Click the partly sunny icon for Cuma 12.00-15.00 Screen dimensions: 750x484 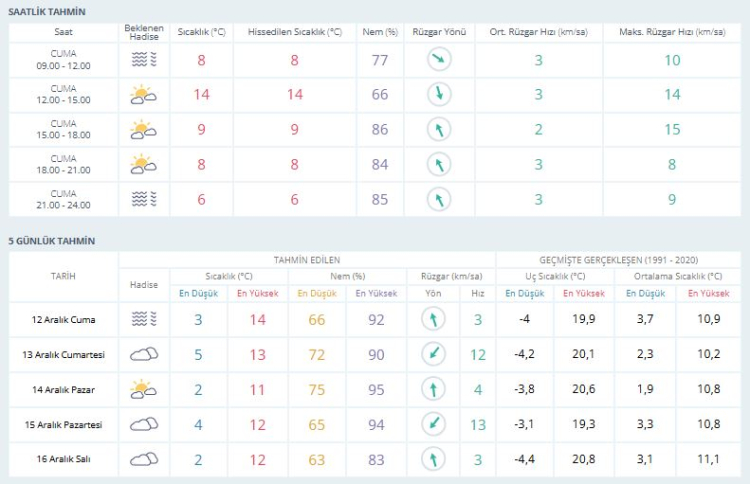coord(144,95)
